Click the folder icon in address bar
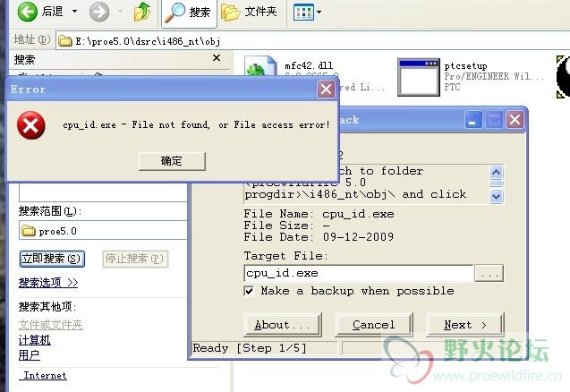The image size is (570, 392). 65,41
